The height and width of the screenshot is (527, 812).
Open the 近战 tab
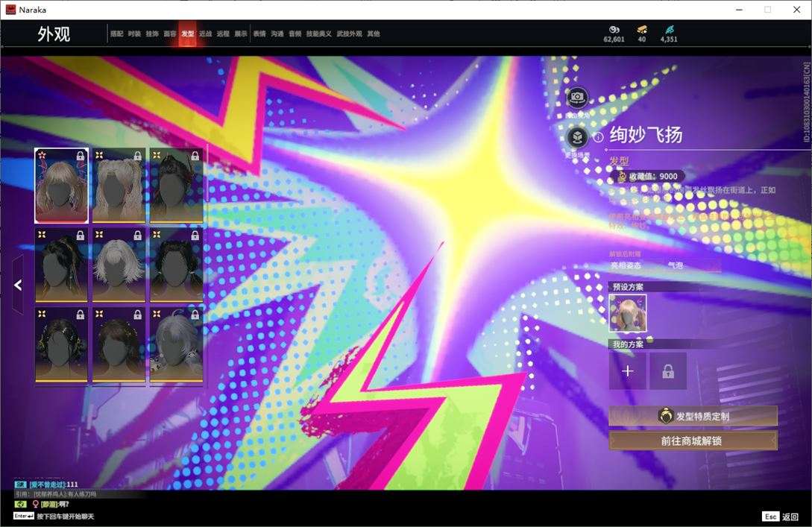click(x=205, y=34)
